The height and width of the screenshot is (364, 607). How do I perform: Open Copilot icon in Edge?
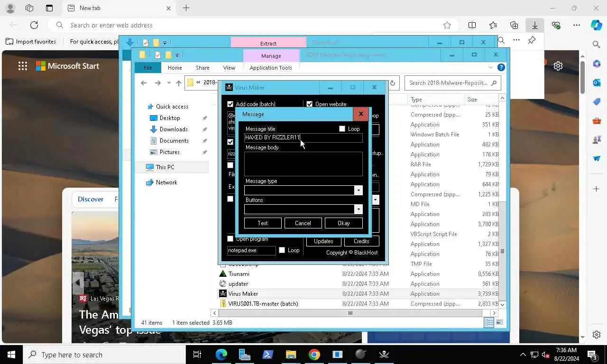(596, 25)
